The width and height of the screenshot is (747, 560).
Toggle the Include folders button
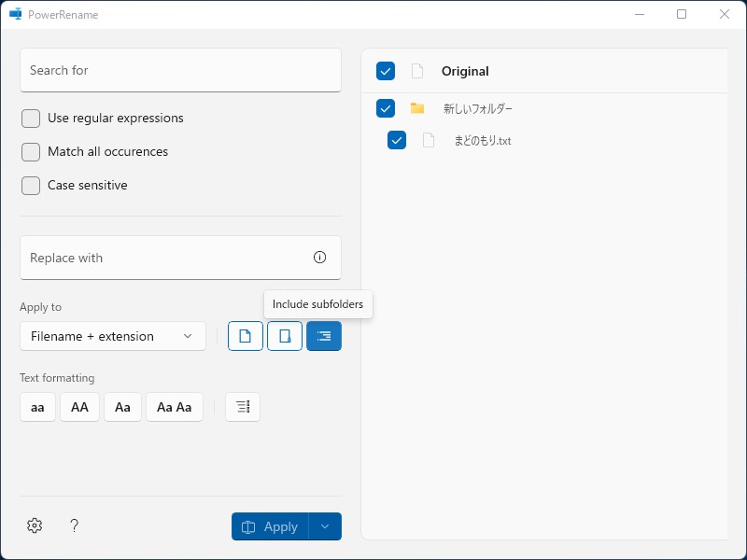click(x=285, y=336)
